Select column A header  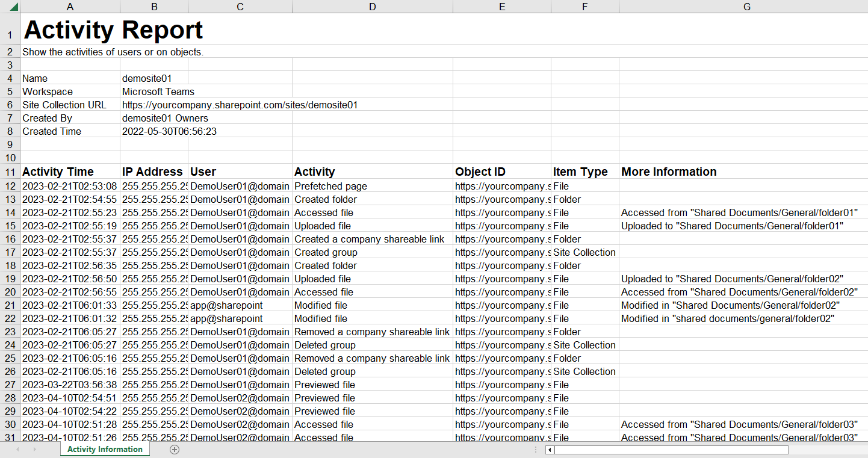coord(70,6)
